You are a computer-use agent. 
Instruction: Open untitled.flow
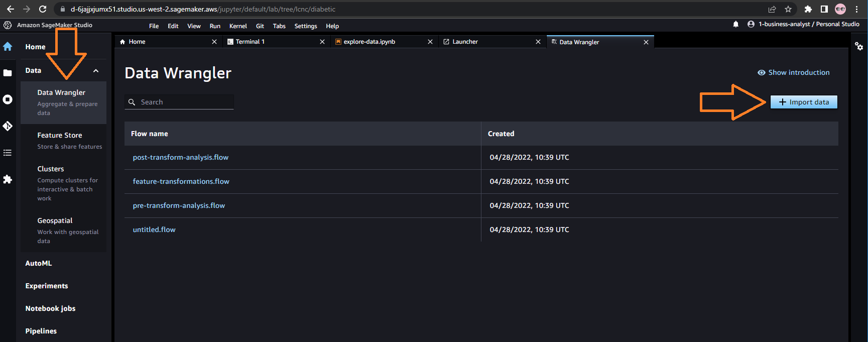click(154, 230)
